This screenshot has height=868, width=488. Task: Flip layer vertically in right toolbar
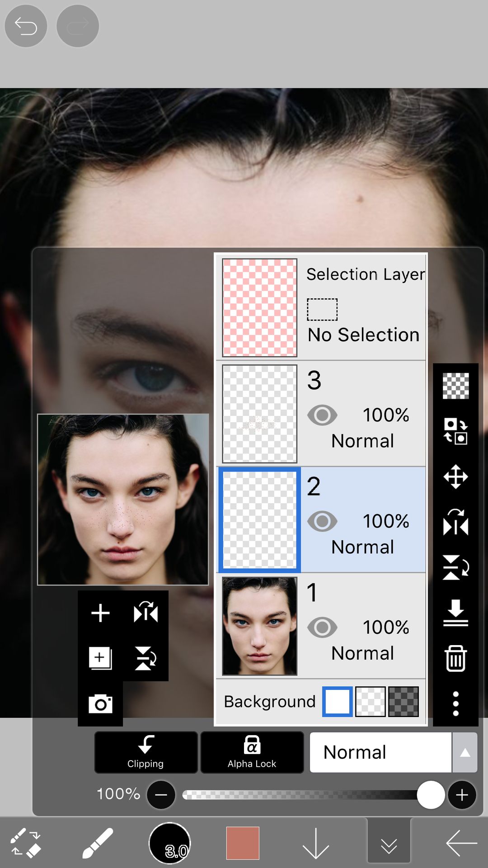click(x=455, y=567)
